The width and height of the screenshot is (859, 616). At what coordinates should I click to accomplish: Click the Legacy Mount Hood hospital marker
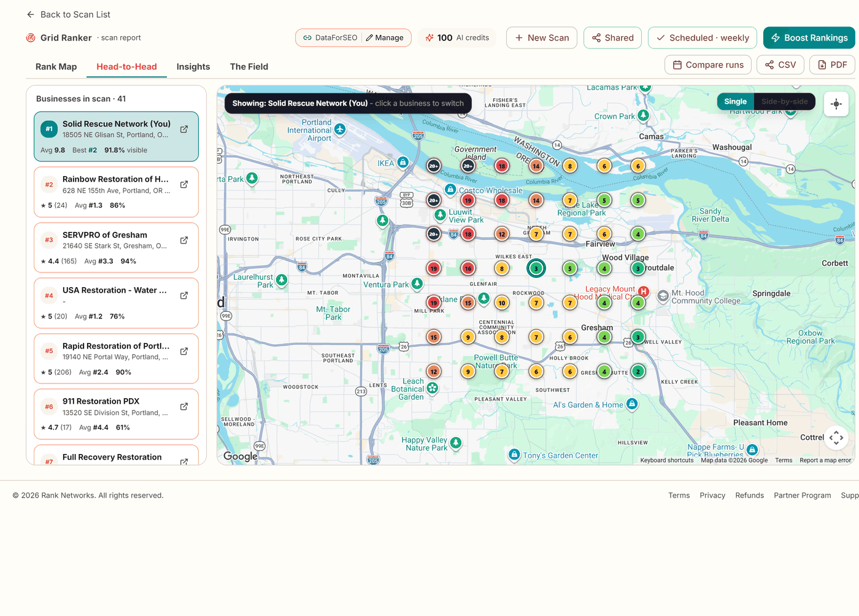644,291
